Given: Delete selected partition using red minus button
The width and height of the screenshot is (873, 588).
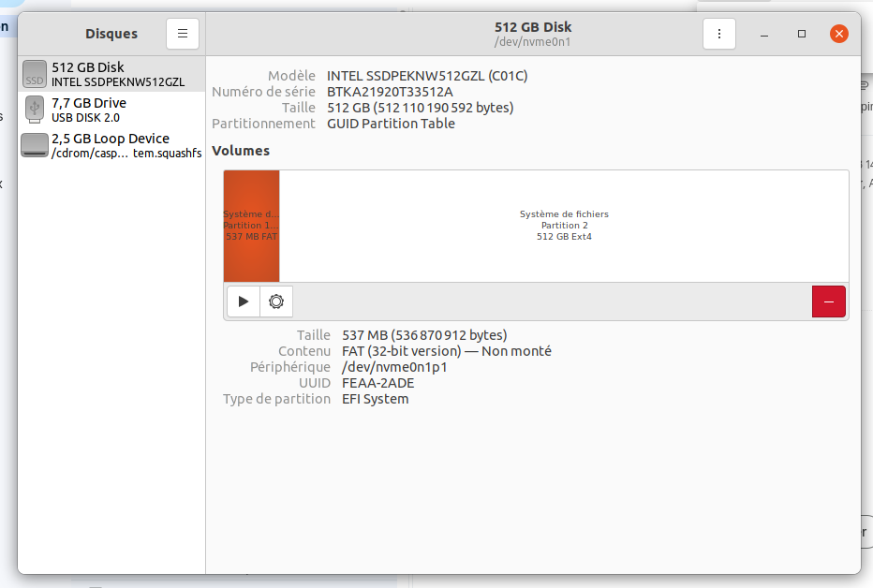Looking at the screenshot, I should click(x=828, y=301).
